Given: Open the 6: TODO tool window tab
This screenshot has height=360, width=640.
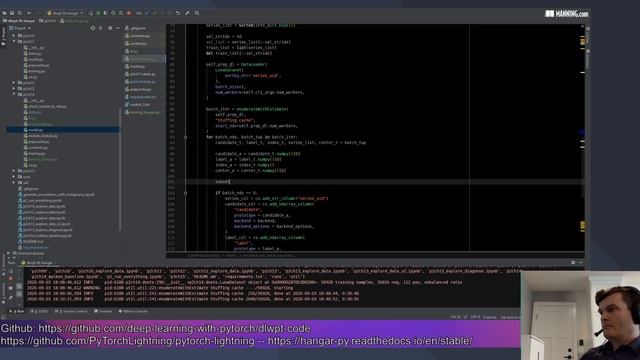Looking at the screenshot, I should pos(40,311).
